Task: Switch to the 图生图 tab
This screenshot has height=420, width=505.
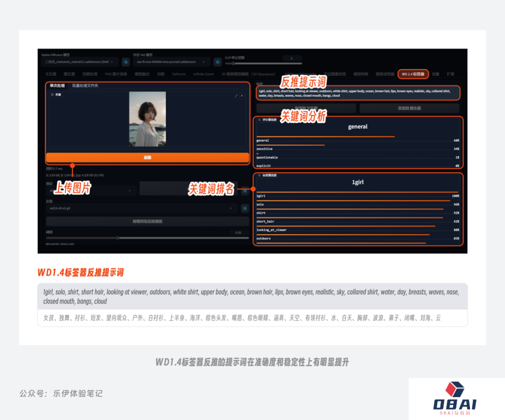Action: point(69,74)
